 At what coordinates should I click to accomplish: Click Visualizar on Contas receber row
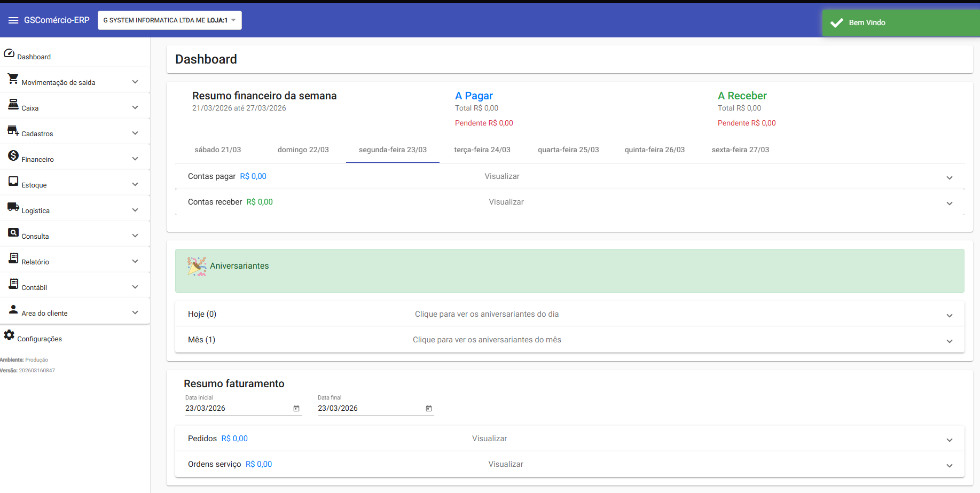click(506, 202)
